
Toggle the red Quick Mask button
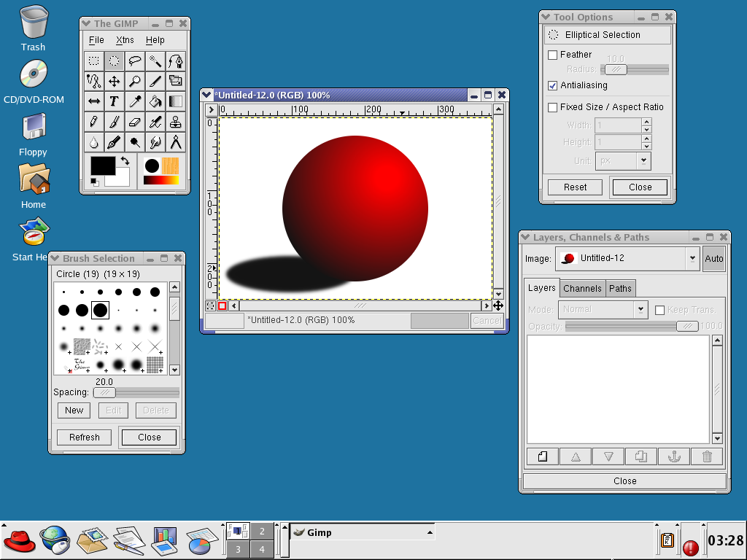pos(222,306)
